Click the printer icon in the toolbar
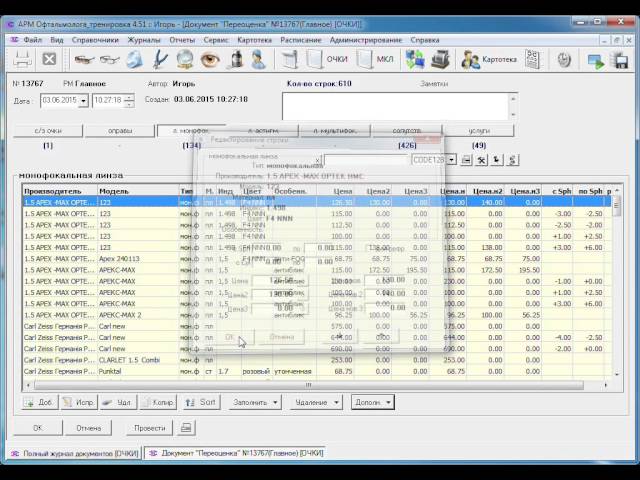The width and height of the screenshot is (640, 480). 22,60
